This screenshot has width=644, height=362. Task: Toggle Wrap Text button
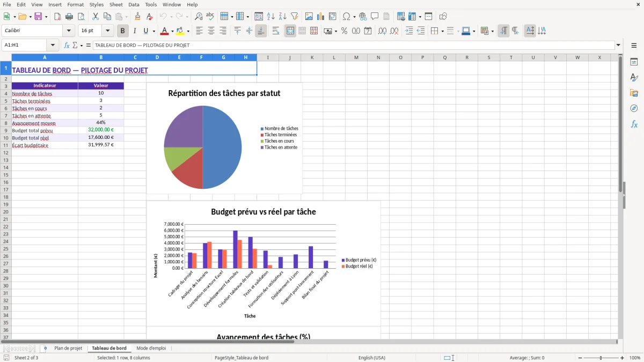coord(276,31)
